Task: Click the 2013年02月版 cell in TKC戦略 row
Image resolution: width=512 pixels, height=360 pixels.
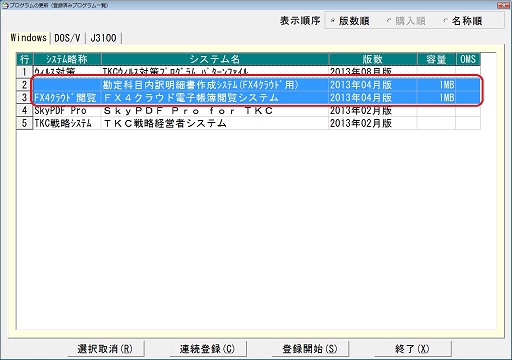Action: coord(373,123)
